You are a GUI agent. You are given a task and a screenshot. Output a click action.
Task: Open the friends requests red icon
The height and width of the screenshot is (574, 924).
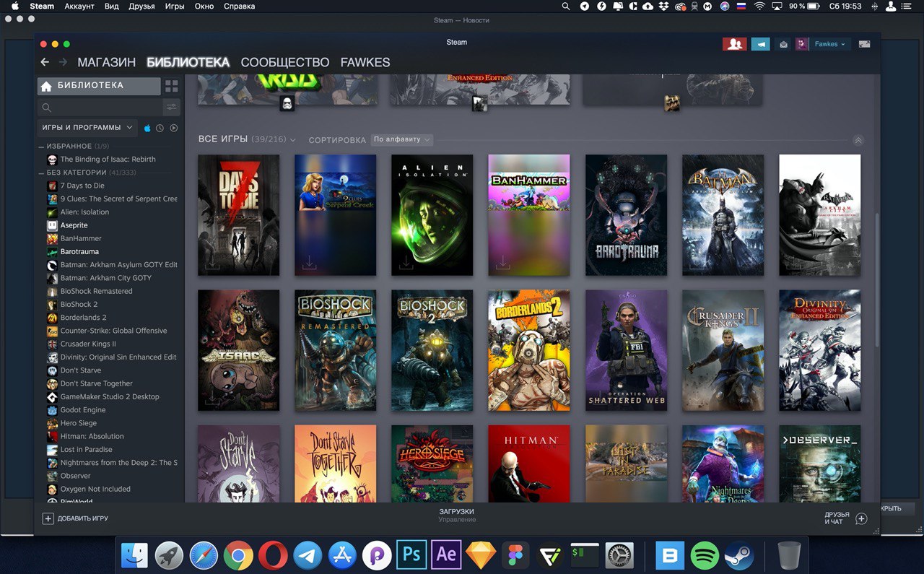click(734, 44)
